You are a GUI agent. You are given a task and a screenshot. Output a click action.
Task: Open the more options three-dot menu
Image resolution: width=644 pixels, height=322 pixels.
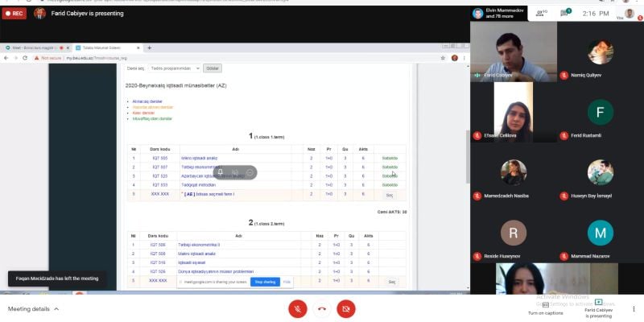click(x=634, y=309)
